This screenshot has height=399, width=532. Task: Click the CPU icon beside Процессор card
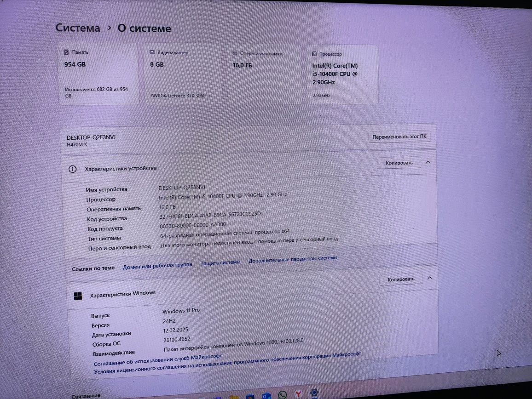(314, 54)
